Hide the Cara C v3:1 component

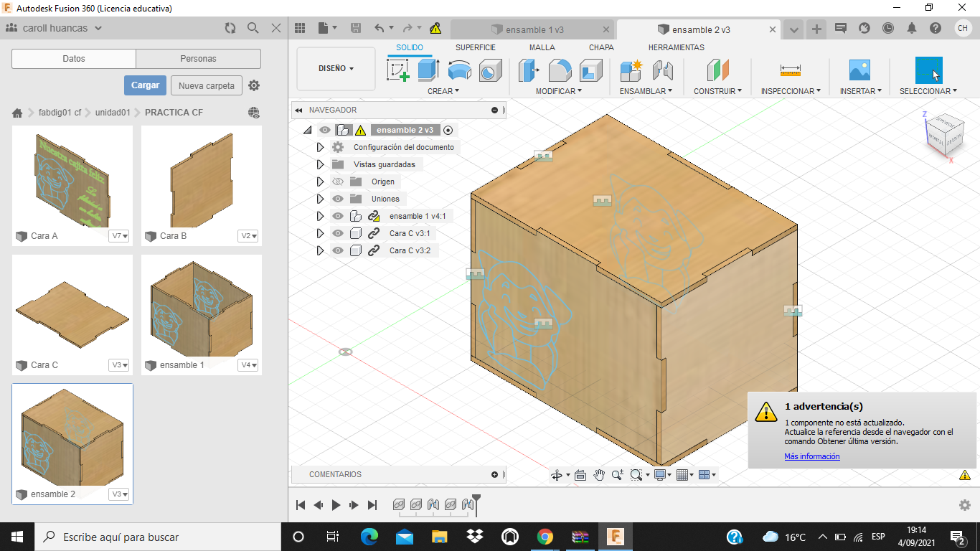(x=338, y=233)
